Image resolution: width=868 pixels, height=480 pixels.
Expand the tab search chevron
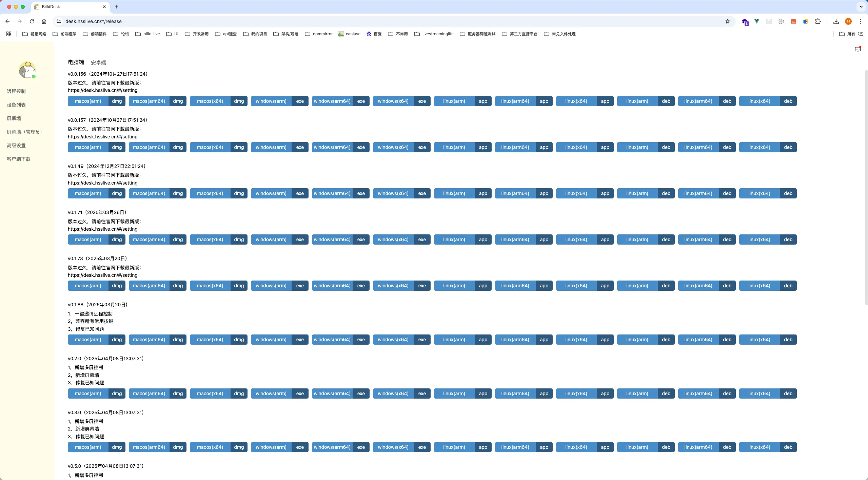861,7
